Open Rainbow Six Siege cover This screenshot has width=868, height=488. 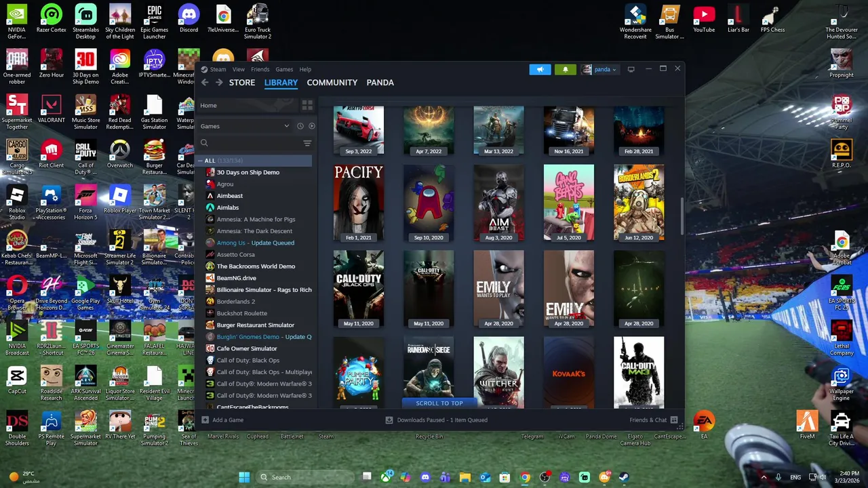429,368
